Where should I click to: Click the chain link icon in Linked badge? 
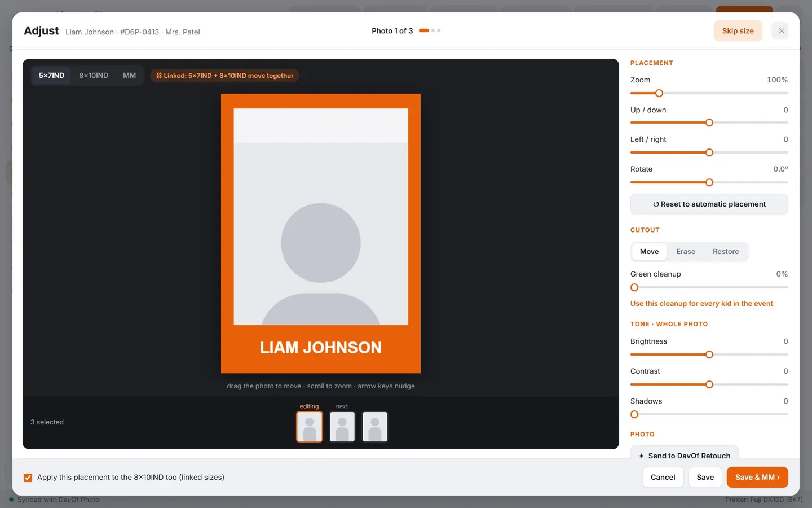coord(159,76)
